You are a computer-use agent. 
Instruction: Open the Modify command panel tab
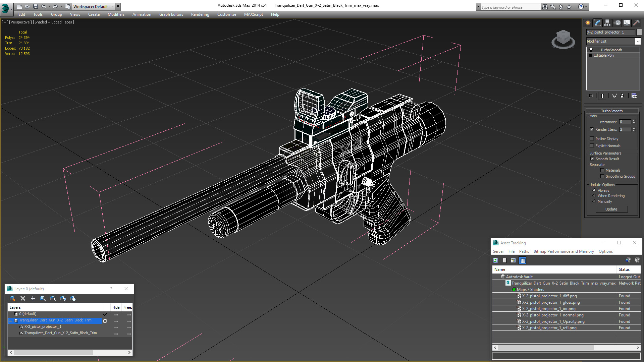pos(597,23)
